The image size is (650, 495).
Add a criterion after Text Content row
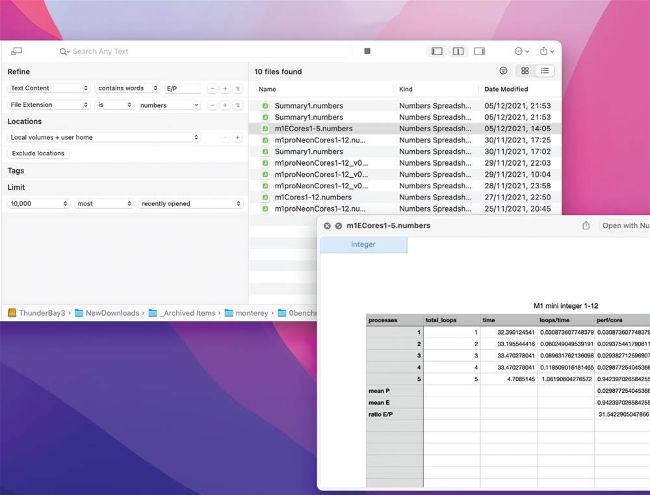225,88
